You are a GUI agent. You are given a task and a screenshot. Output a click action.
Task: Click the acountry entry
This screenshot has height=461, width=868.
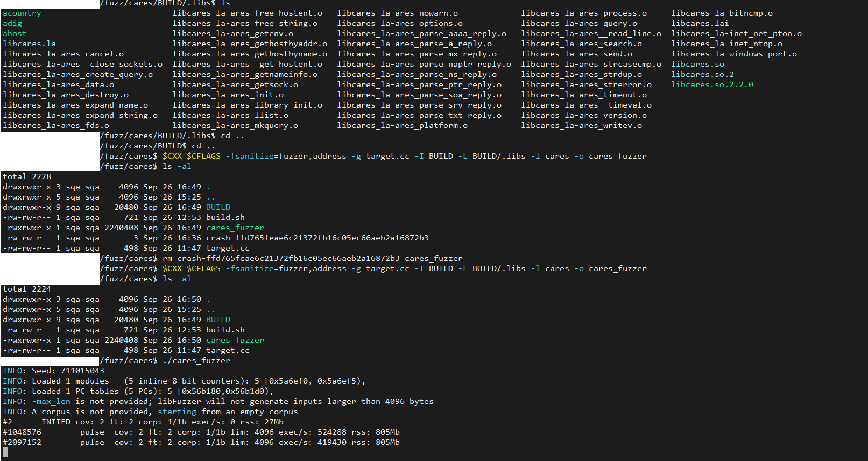click(22, 13)
